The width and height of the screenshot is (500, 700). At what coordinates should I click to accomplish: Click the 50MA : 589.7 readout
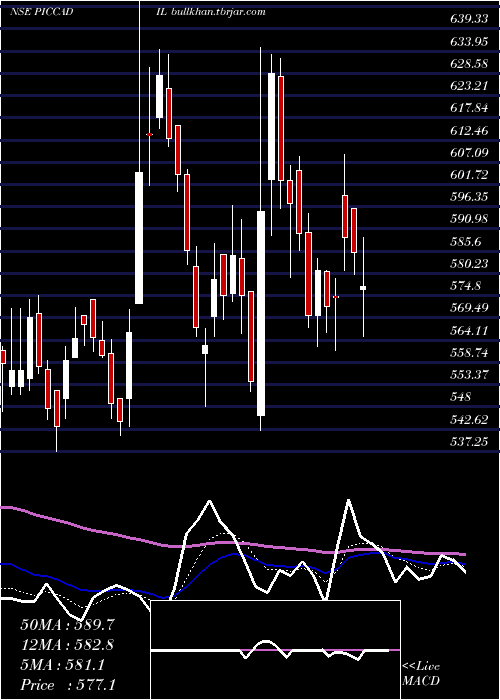(x=67, y=625)
